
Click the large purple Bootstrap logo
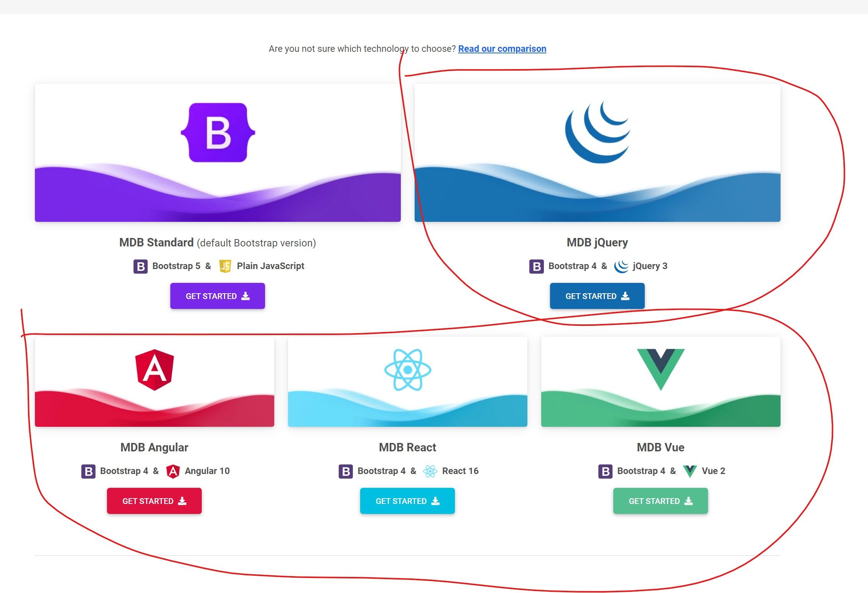218,132
